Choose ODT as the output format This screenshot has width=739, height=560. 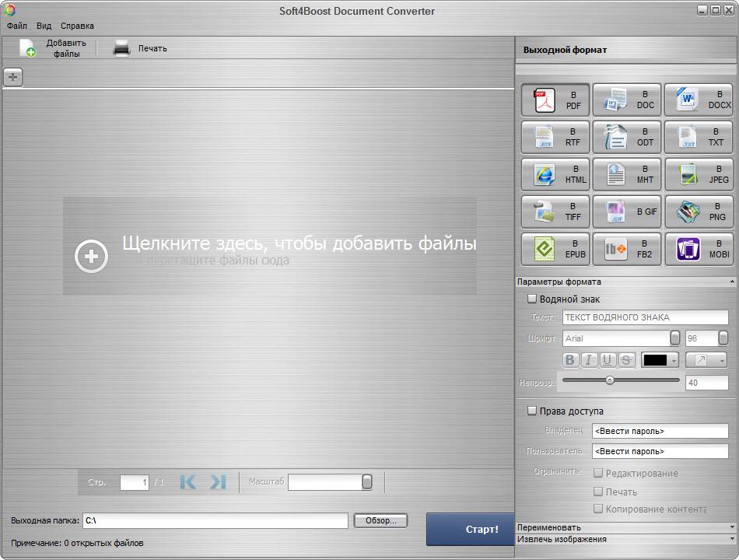(x=627, y=137)
